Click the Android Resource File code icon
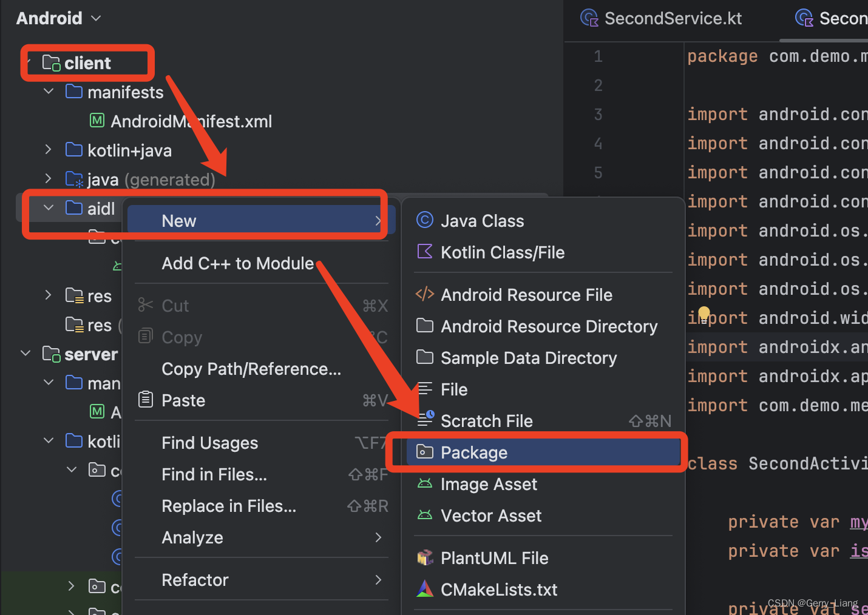 tap(425, 294)
